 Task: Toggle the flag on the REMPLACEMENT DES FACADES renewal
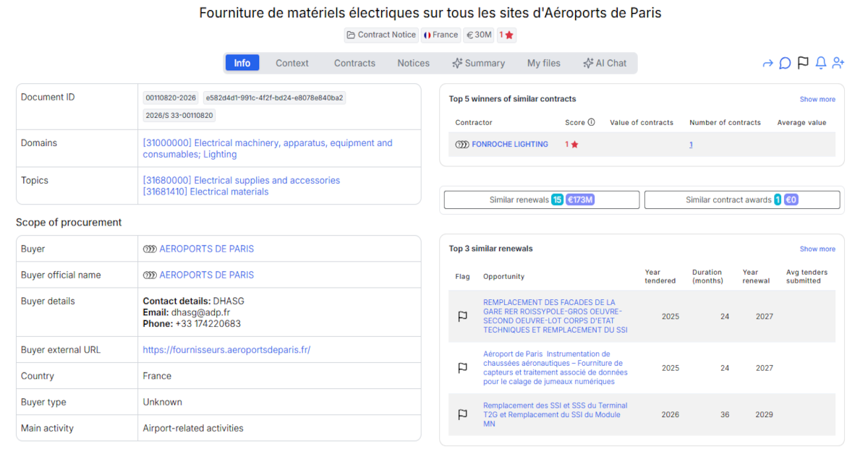click(x=462, y=315)
